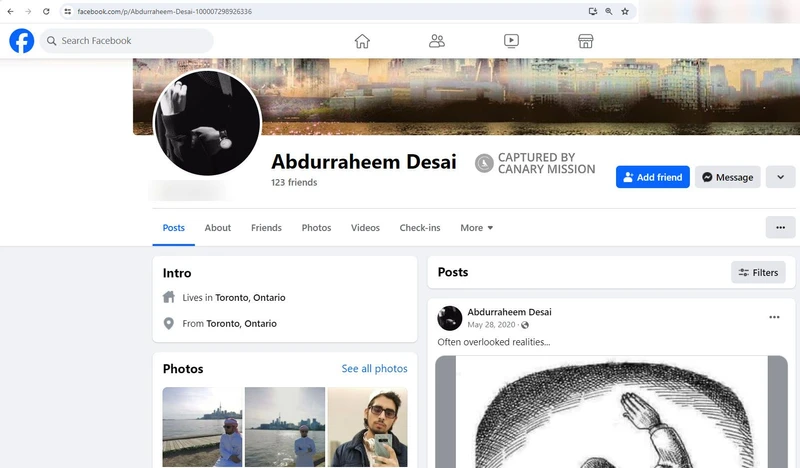This screenshot has height=468, width=800.
Task: Click the browser address bar URL
Action: 164,11
